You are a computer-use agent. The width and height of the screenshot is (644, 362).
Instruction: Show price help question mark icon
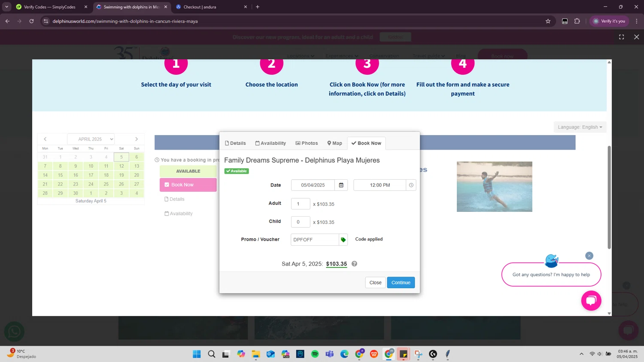(x=354, y=264)
